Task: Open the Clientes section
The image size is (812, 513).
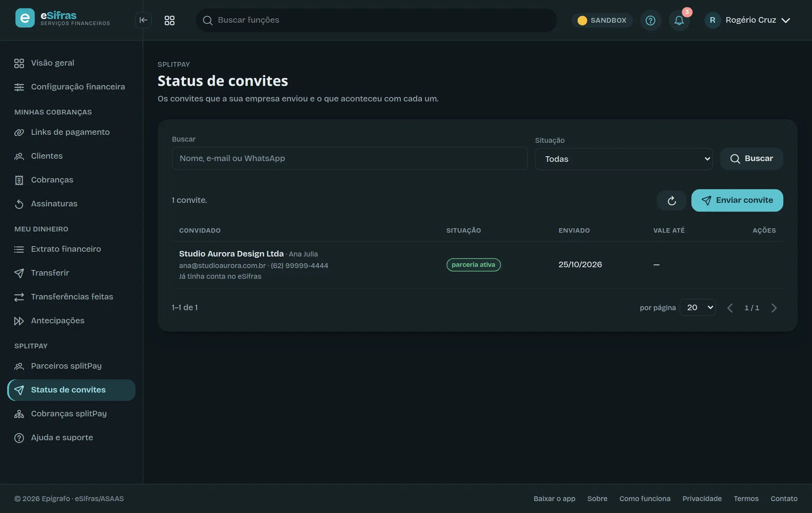Action: pyautogui.click(x=72, y=156)
